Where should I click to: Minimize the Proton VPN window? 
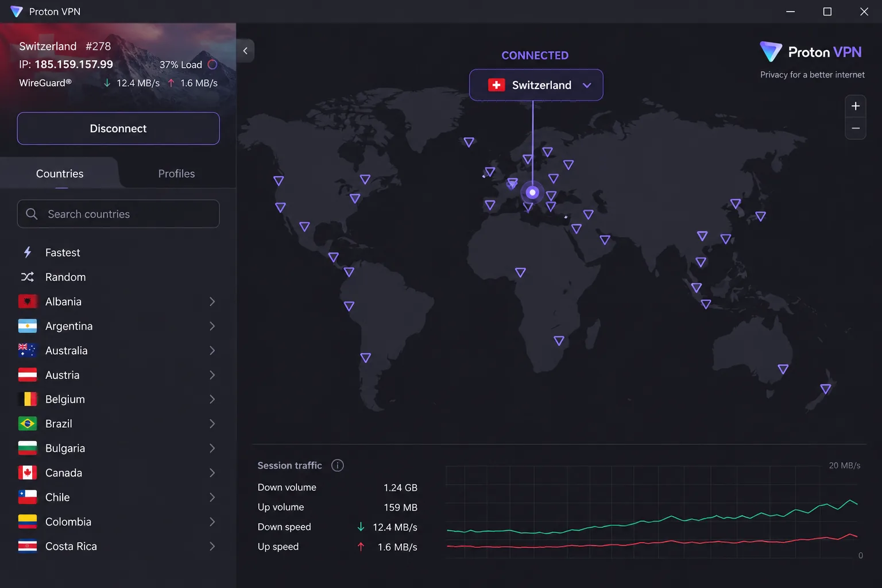pos(791,11)
